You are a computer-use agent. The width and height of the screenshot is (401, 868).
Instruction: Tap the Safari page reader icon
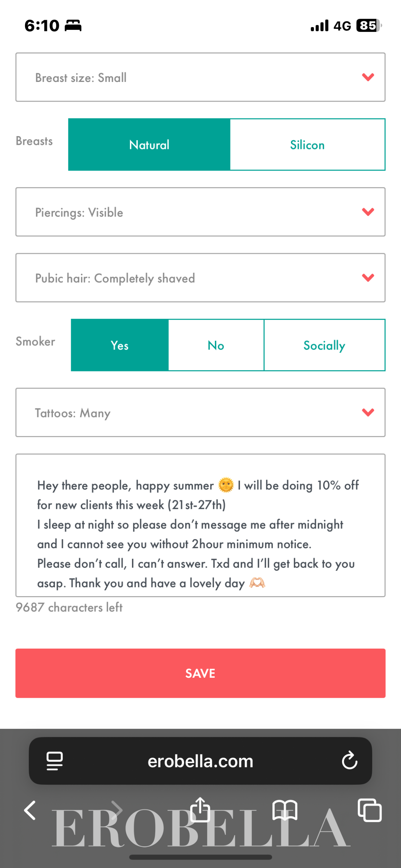(x=55, y=761)
